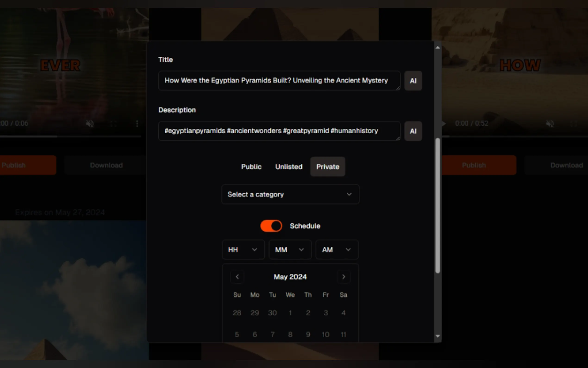Open the MM minutes dropdown
The image size is (588, 368).
290,250
